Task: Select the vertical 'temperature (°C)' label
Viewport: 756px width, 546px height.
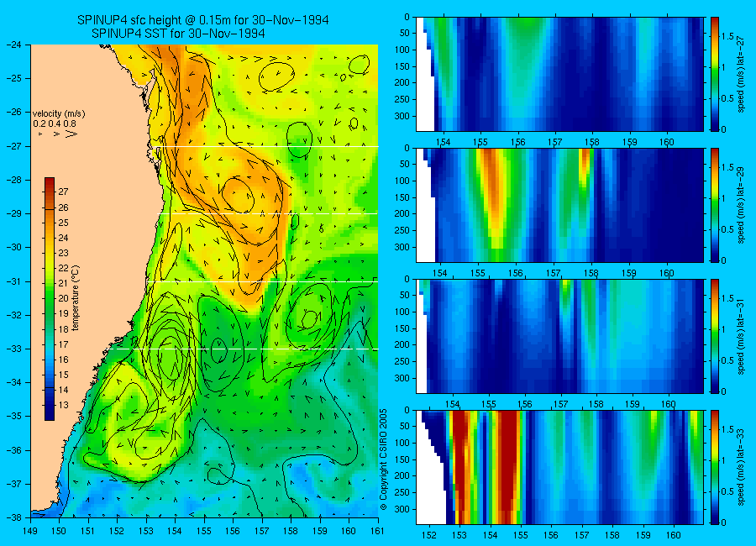Action: 76,297
